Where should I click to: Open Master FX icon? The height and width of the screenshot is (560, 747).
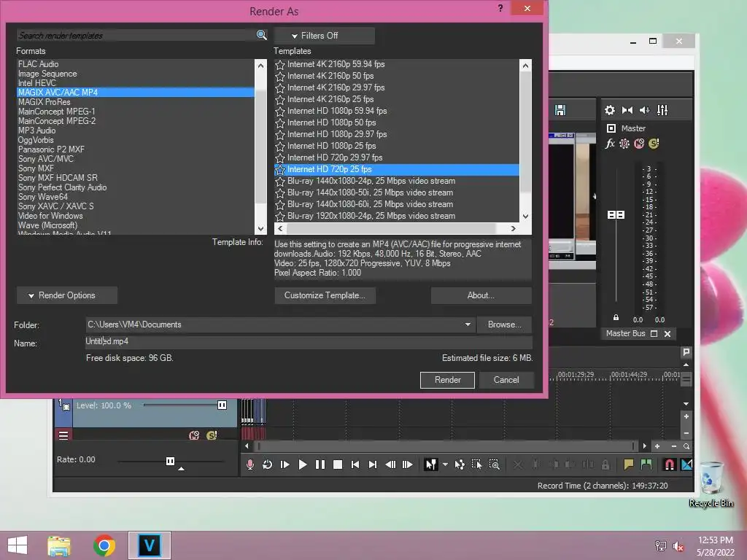[x=610, y=144]
